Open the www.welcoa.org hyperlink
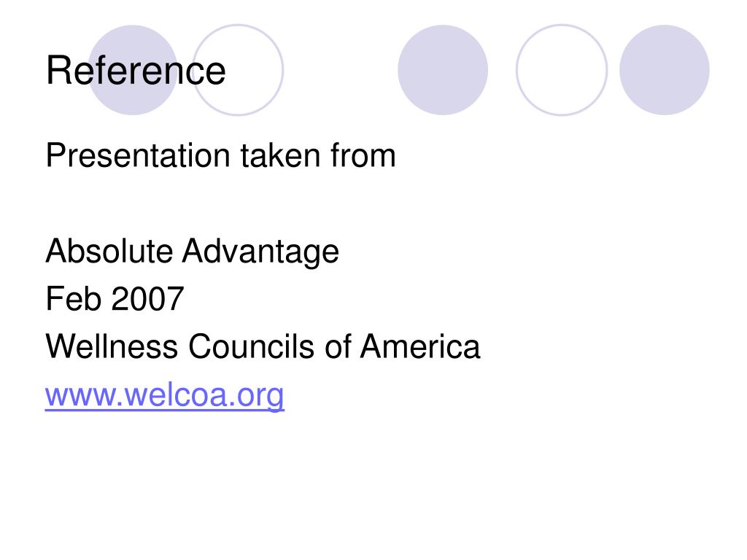The height and width of the screenshot is (560, 747). [164, 394]
